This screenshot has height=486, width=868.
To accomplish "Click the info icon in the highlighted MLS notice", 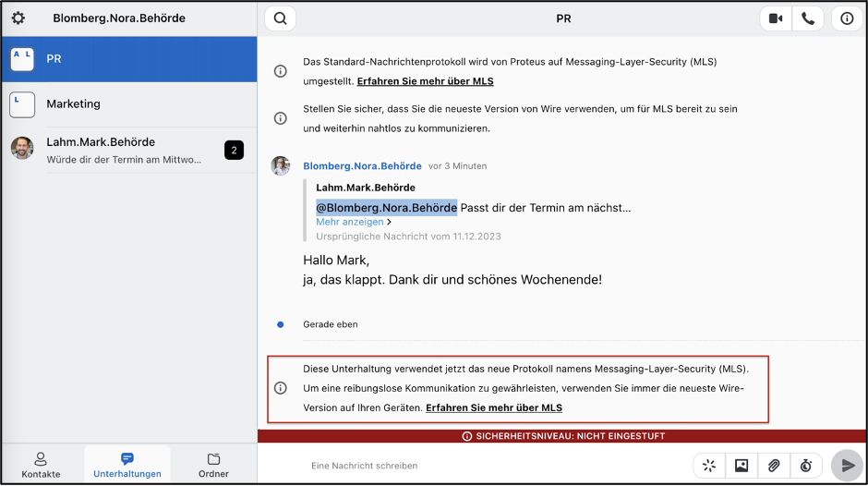I will coord(281,388).
